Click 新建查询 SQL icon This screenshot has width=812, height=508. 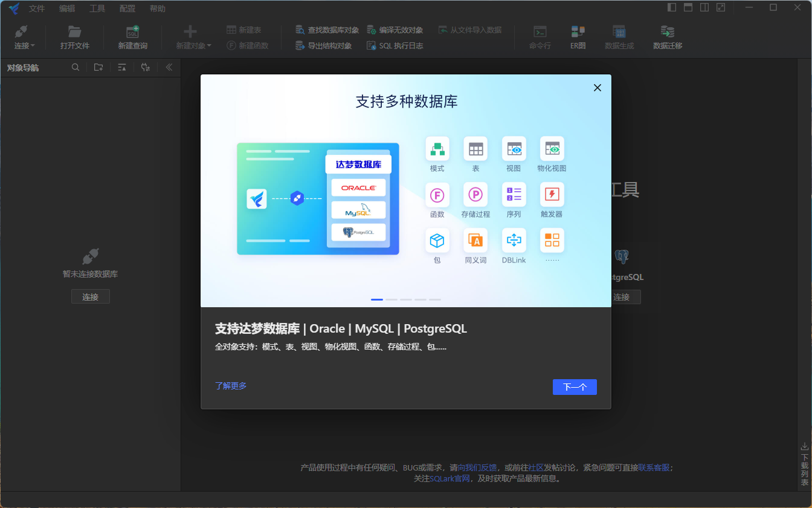(x=132, y=32)
